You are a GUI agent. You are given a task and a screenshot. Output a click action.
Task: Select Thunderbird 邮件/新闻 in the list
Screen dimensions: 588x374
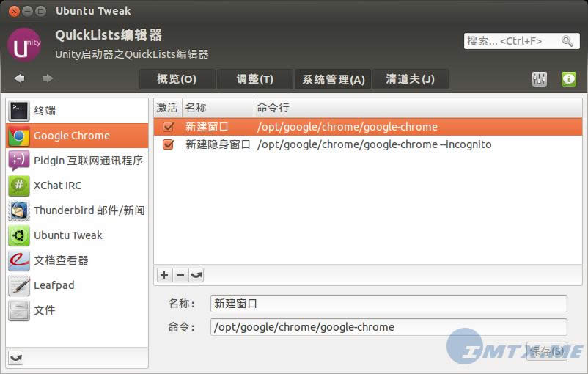tap(77, 210)
